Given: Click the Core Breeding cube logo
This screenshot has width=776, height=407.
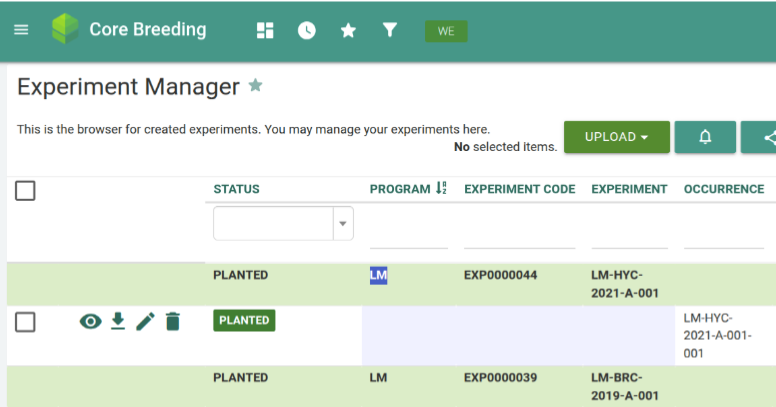Looking at the screenshot, I should pos(65,29).
